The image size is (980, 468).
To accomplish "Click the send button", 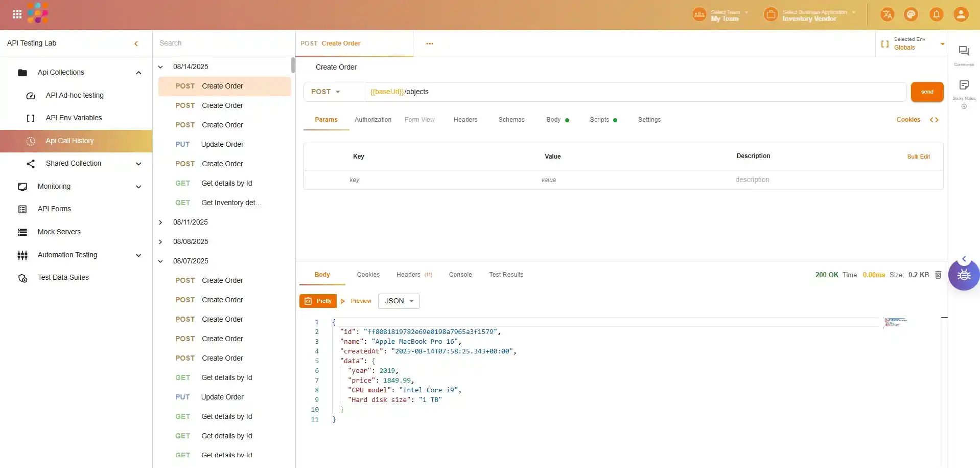I will pyautogui.click(x=927, y=92).
